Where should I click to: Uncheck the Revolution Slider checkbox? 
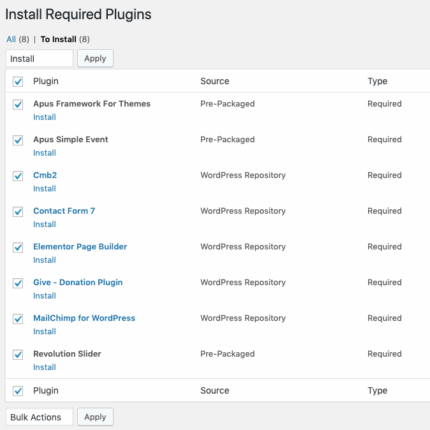(x=18, y=355)
